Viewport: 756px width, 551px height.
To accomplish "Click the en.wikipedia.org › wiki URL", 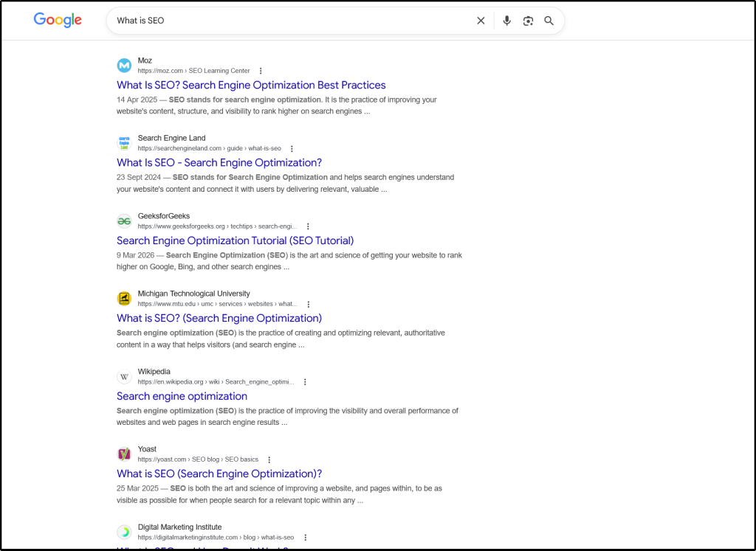I will pos(216,382).
